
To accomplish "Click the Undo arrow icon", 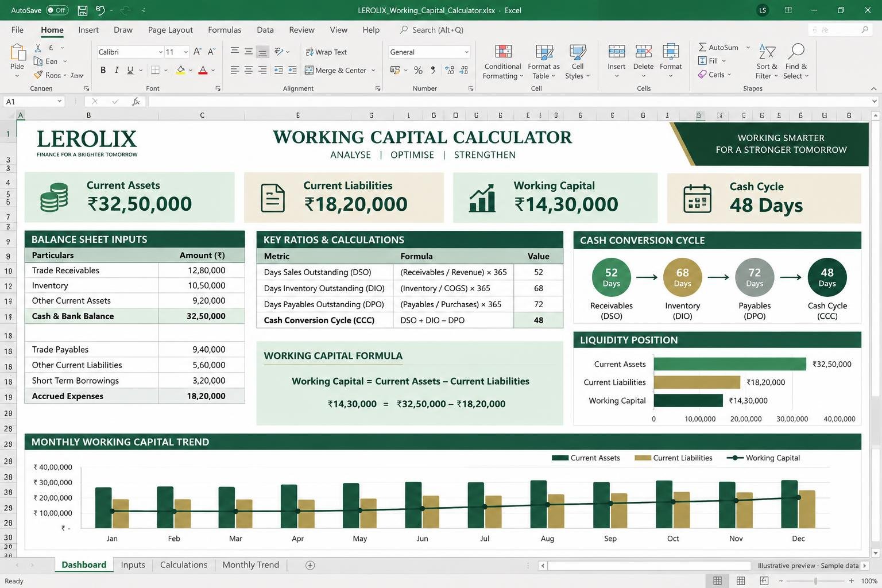I will (x=100, y=10).
